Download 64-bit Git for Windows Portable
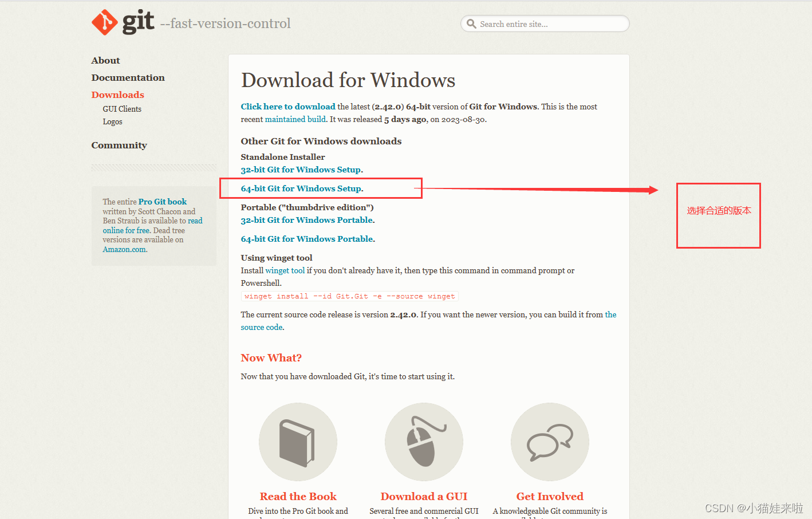 [x=307, y=239]
